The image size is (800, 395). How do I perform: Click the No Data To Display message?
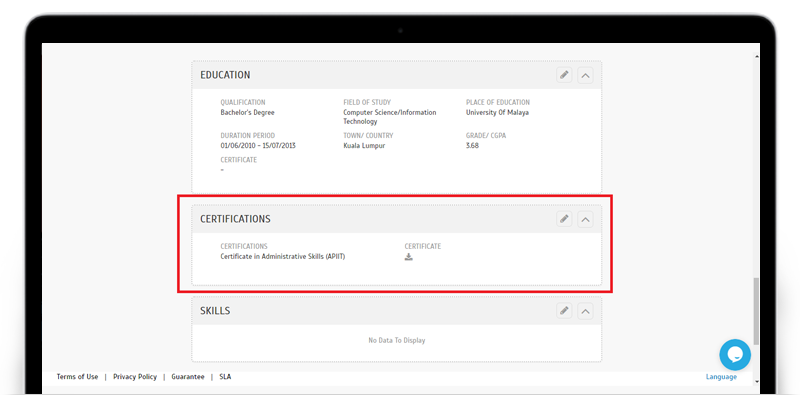click(x=396, y=340)
